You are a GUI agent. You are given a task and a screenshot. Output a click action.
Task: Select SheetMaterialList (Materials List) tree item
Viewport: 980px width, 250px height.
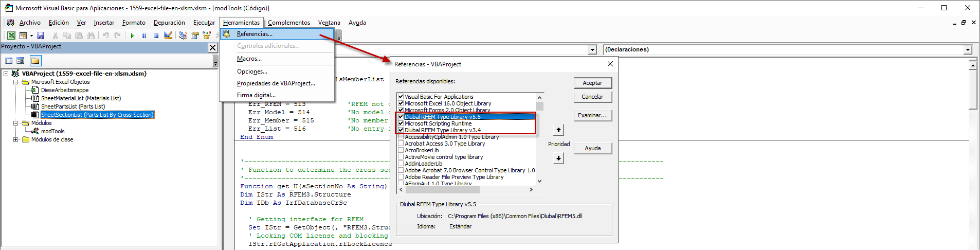(81, 98)
